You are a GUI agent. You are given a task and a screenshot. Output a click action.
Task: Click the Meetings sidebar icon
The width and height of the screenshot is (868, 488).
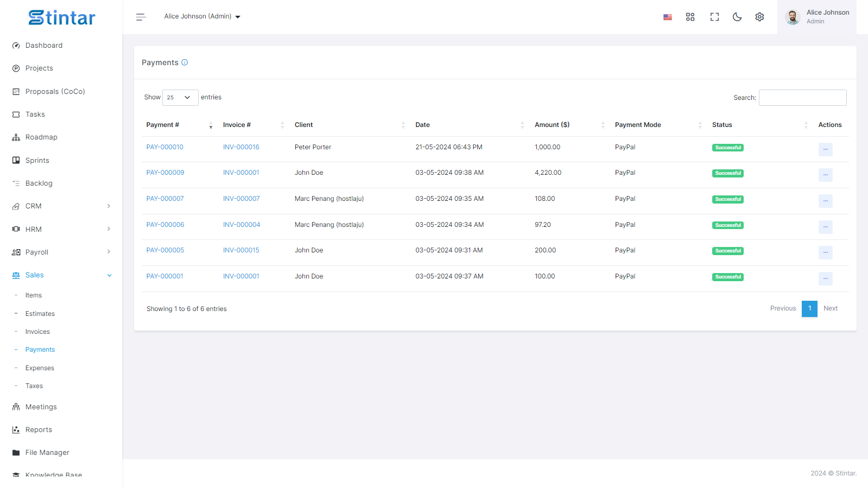16,407
